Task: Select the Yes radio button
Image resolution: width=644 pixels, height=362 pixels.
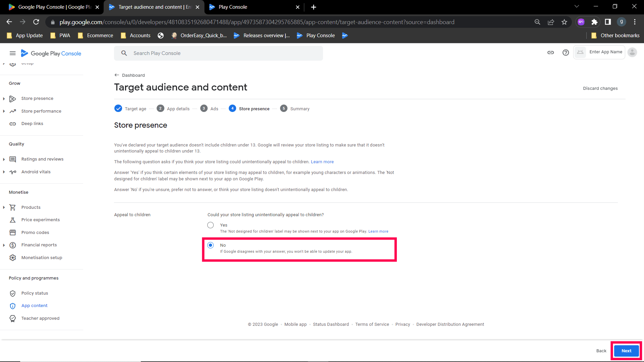Action: point(210,225)
